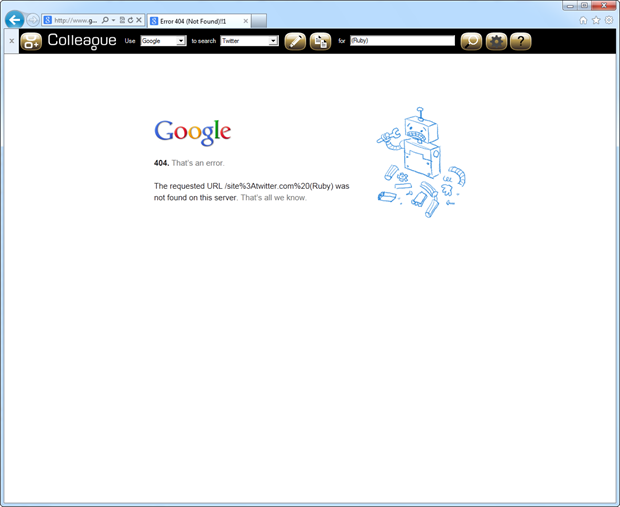The height and width of the screenshot is (507, 620).
Task: Close the Colleague toolbar
Action: click(11, 41)
